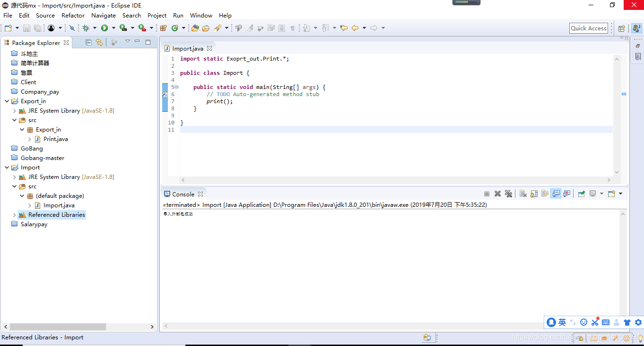Viewport: 644px width, 346px height.
Task: Run the program with green Run button
Action: pyautogui.click(x=104, y=28)
